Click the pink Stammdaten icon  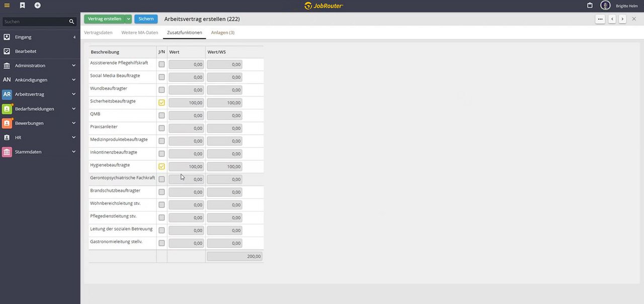click(7, 152)
